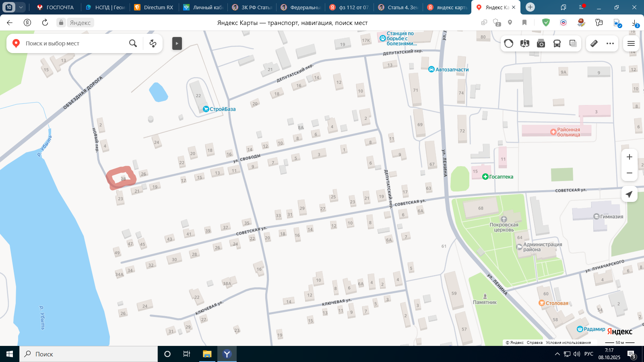Click the Радамир shop marker
644x362 pixels.
[591, 329]
